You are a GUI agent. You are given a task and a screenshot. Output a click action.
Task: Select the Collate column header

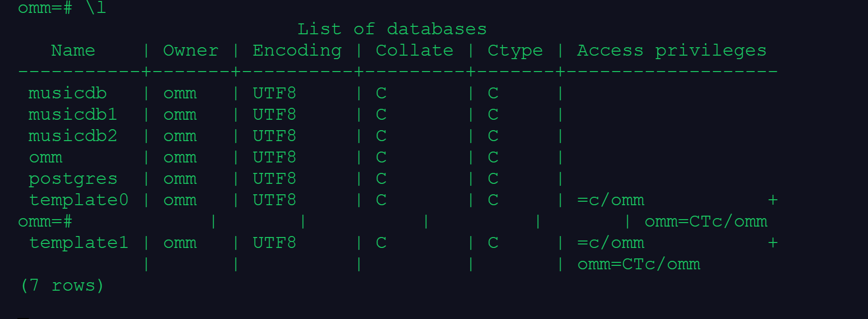[414, 51]
